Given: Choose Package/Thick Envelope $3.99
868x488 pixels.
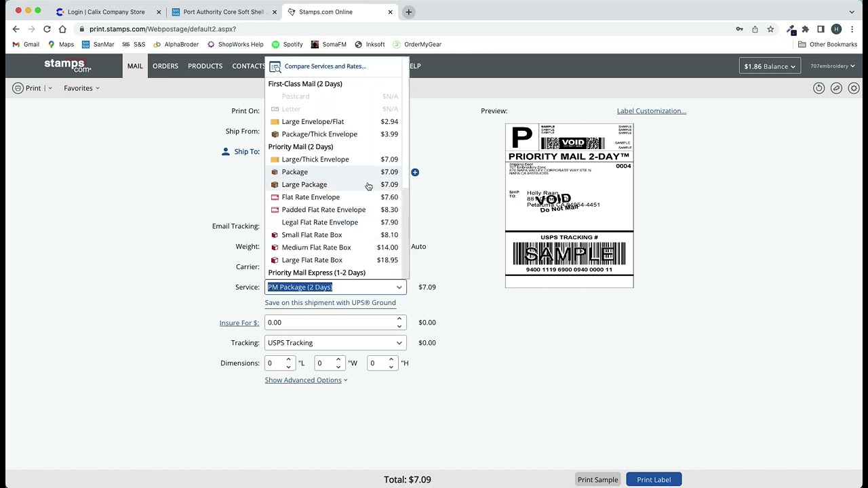Looking at the screenshot, I should pos(334,134).
